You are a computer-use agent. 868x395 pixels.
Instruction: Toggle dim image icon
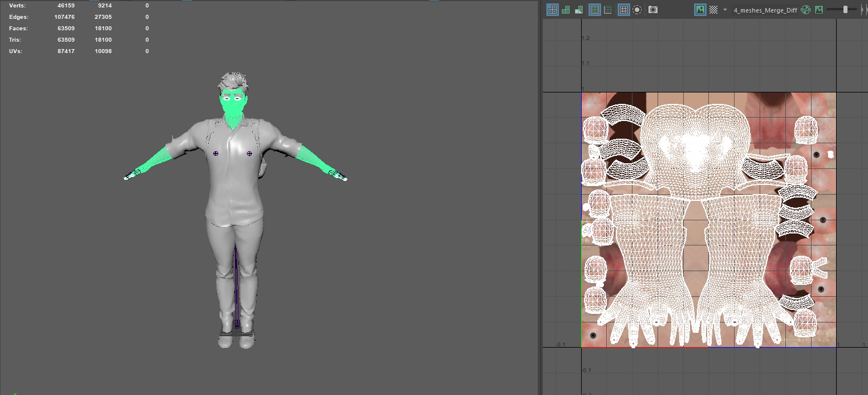pos(819,10)
